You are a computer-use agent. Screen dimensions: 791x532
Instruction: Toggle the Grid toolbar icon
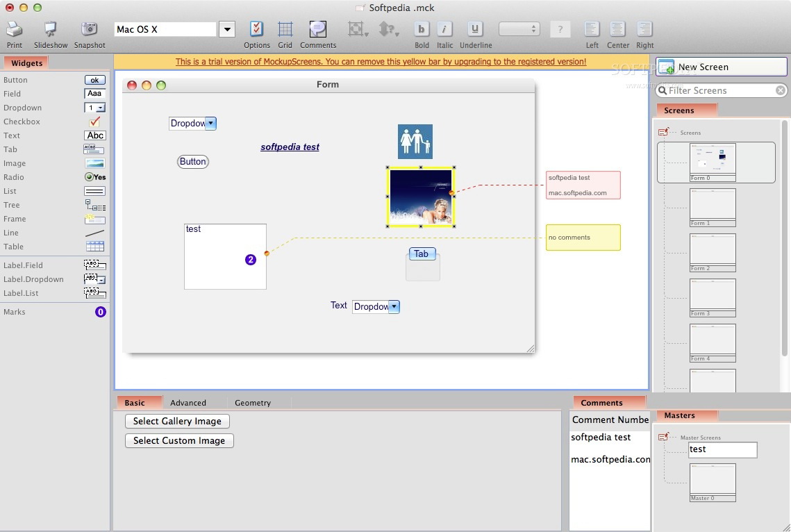pos(285,30)
